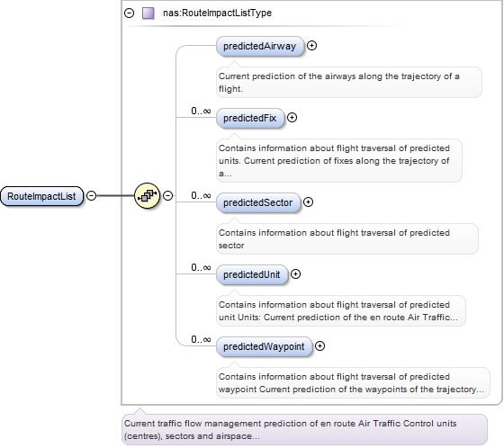
Task: Select the predictedWaypoint element node
Action: (x=264, y=346)
